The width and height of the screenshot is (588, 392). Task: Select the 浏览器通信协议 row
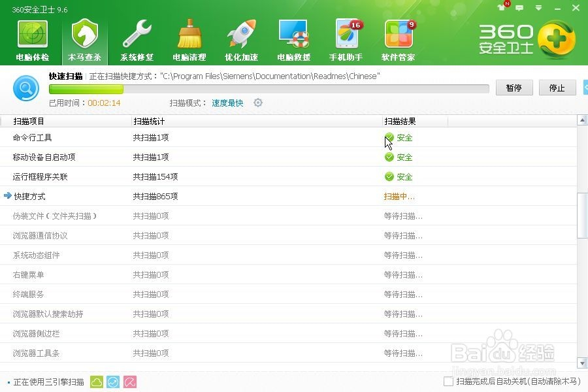[288, 235]
